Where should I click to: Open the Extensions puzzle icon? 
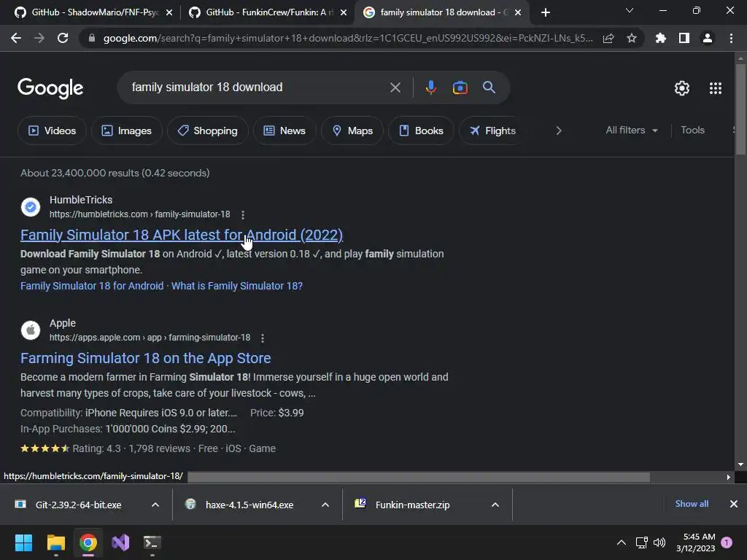660,38
